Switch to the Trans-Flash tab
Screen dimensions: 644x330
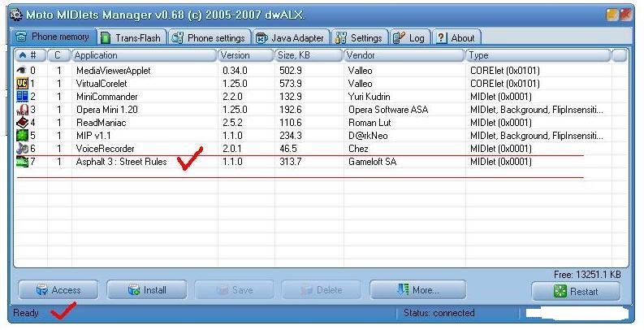pyautogui.click(x=132, y=37)
